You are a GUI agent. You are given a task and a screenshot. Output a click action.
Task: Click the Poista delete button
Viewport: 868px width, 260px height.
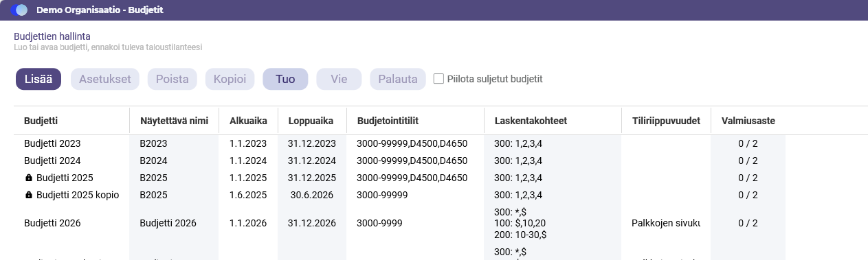tap(173, 79)
